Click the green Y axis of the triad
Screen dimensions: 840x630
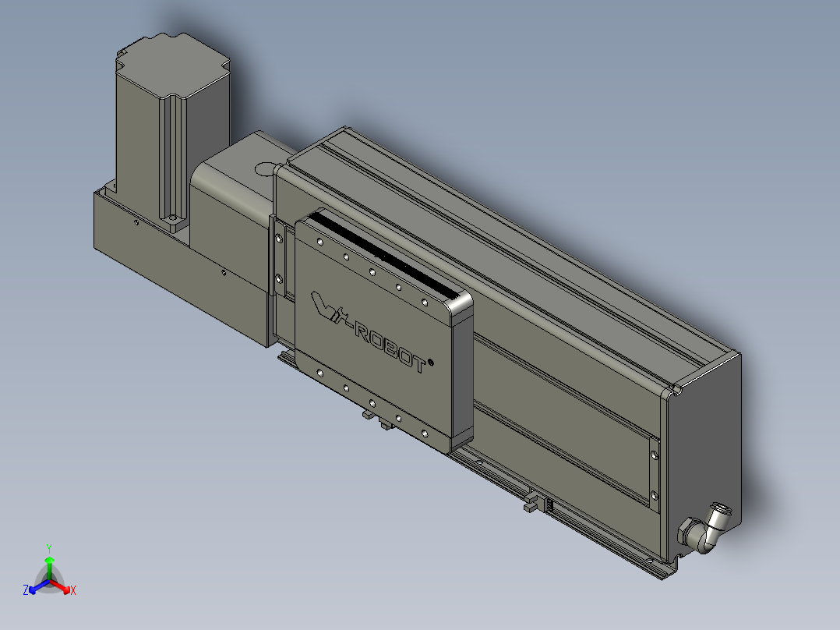click(x=49, y=562)
